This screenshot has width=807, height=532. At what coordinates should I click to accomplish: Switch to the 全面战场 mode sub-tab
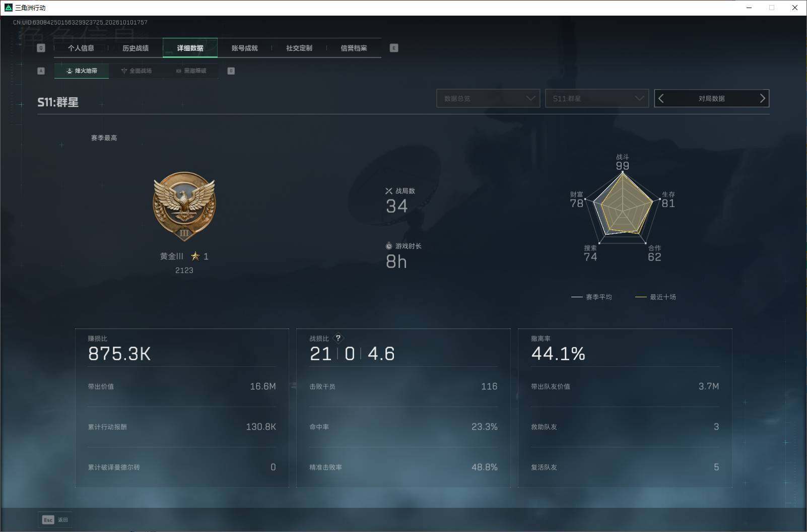pos(136,71)
